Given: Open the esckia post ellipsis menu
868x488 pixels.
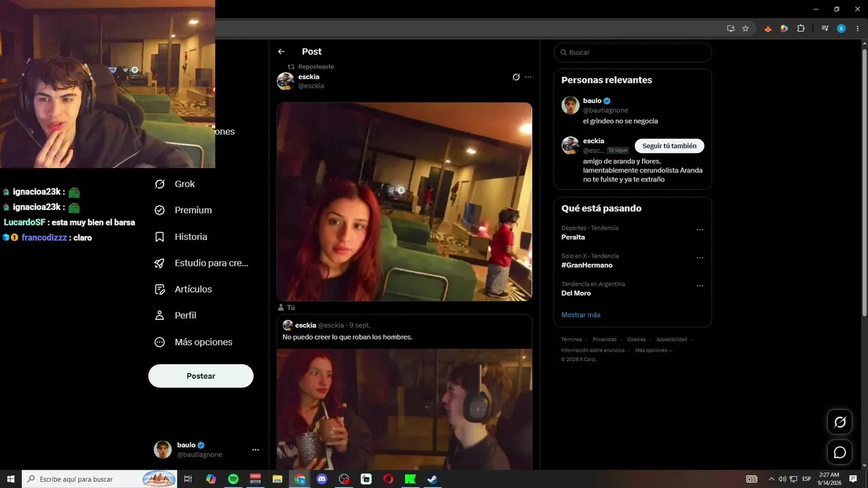Looking at the screenshot, I should tap(528, 77).
